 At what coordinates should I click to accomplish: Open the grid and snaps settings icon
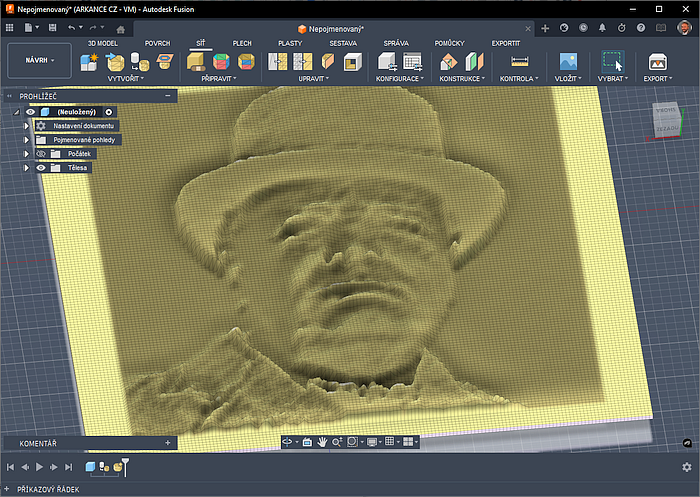(x=390, y=441)
